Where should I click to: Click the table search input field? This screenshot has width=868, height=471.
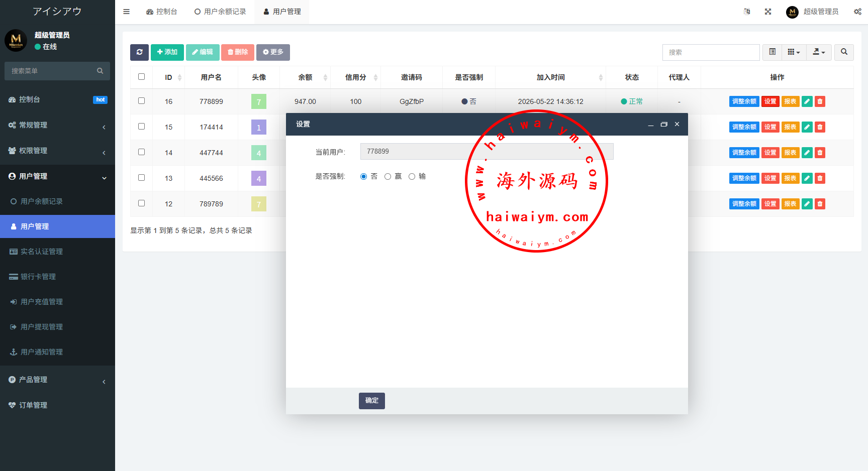711,52
